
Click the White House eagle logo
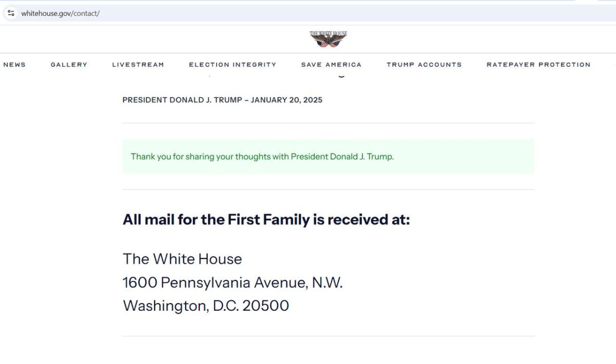[329, 39]
